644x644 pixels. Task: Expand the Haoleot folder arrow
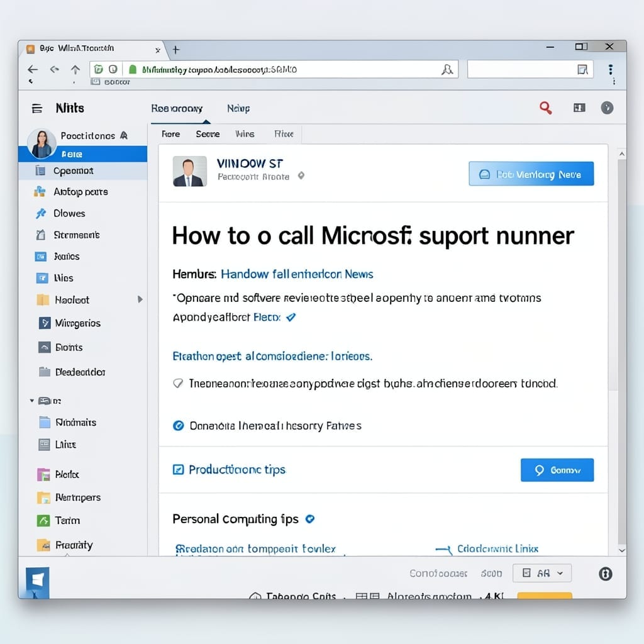coord(140,299)
